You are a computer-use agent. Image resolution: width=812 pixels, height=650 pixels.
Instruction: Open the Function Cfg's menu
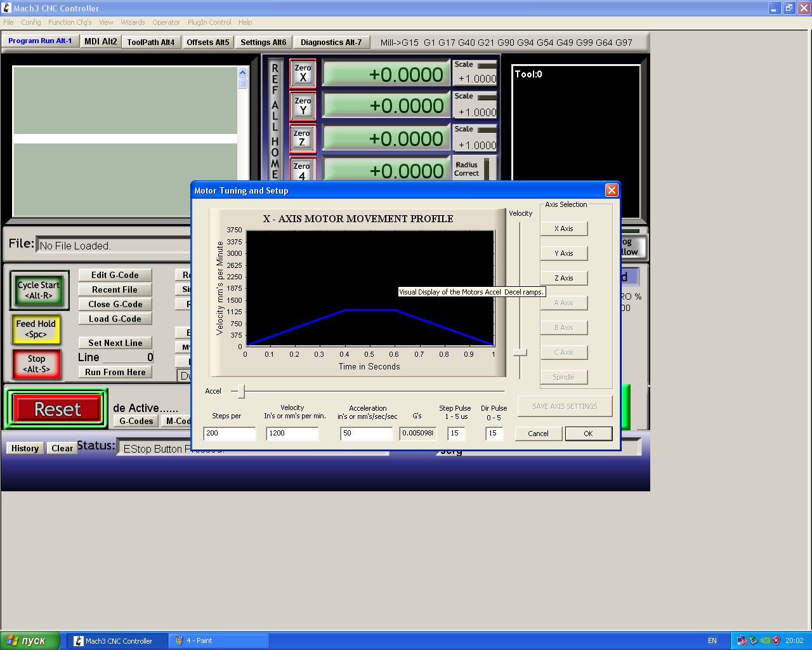click(70, 22)
